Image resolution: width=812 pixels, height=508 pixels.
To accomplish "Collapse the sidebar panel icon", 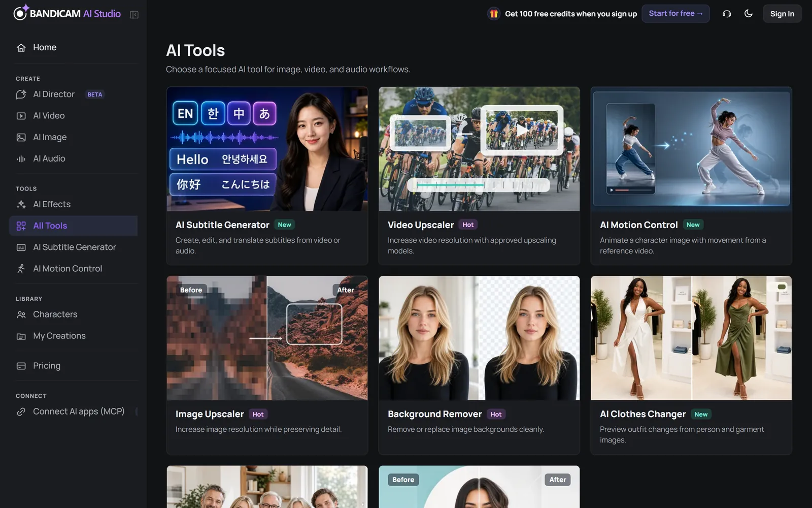I will (134, 15).
